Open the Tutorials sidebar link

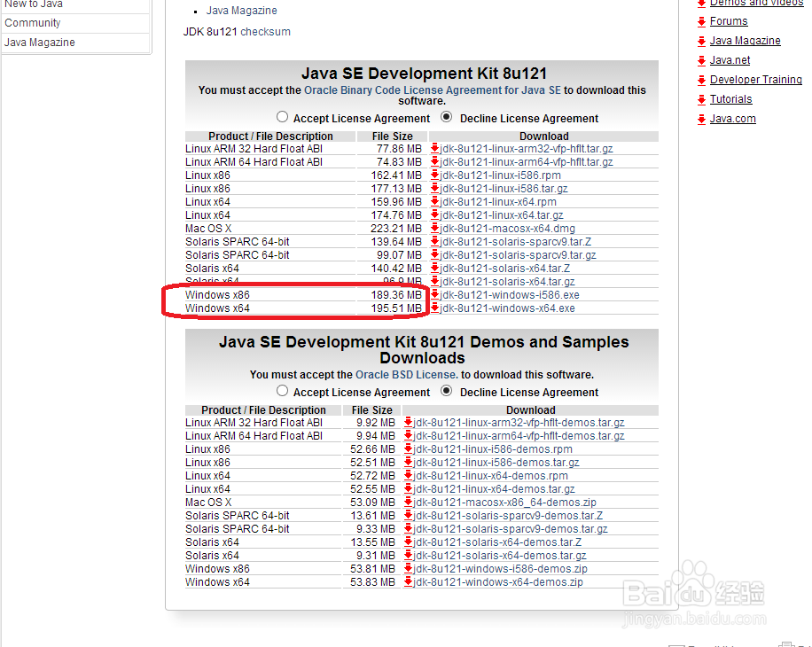730,99
